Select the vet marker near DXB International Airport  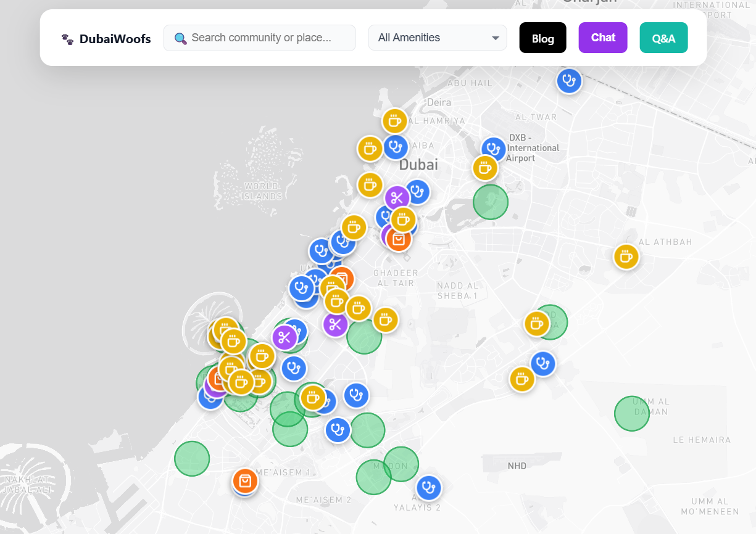tap(493, 148)
